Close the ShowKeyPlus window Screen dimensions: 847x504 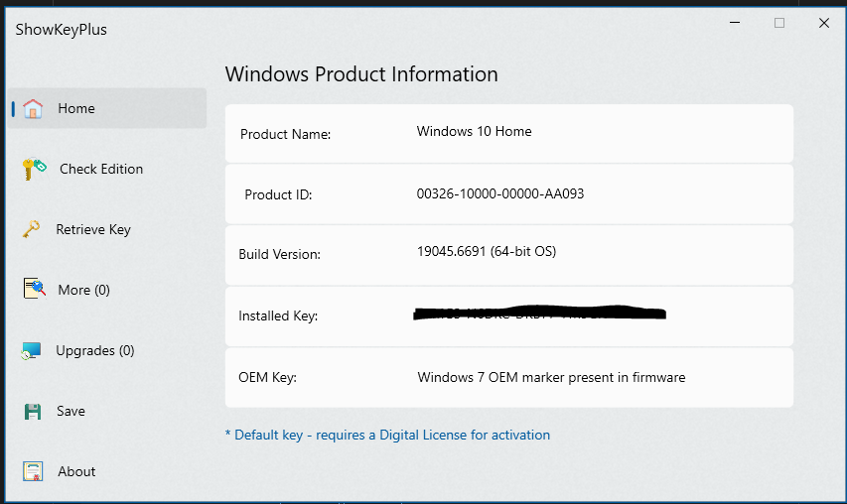pos(824,23)
